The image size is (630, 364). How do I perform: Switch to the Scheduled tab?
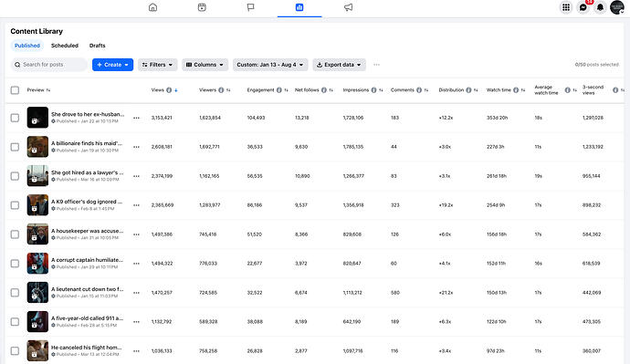pyautogui.click(x=65, y=46)
